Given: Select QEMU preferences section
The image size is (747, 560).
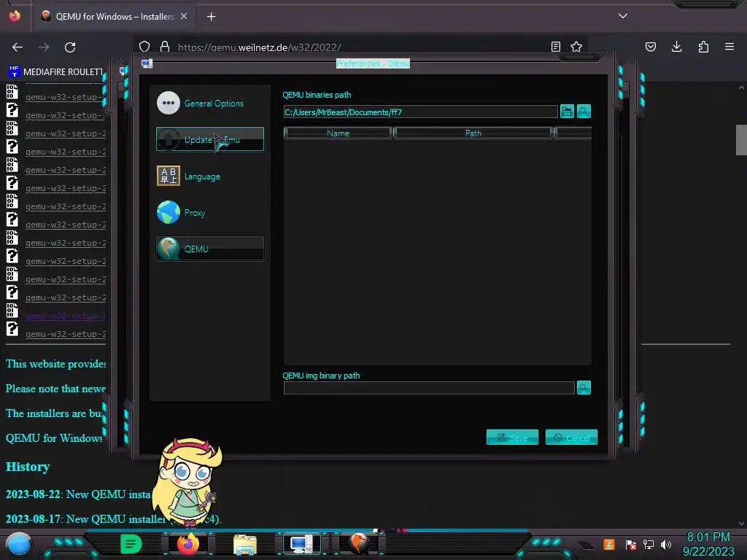Looking at the screenshot, I should [209, 249].
